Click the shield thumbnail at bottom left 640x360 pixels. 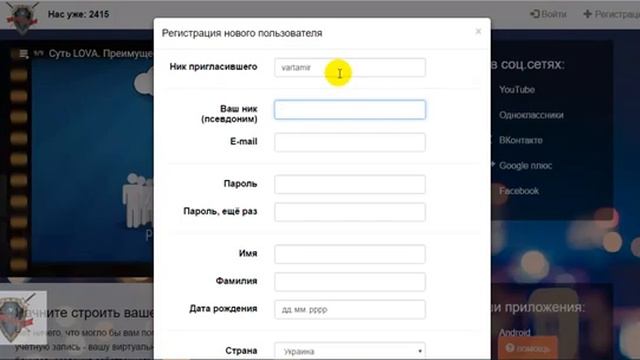click(23, 317)
